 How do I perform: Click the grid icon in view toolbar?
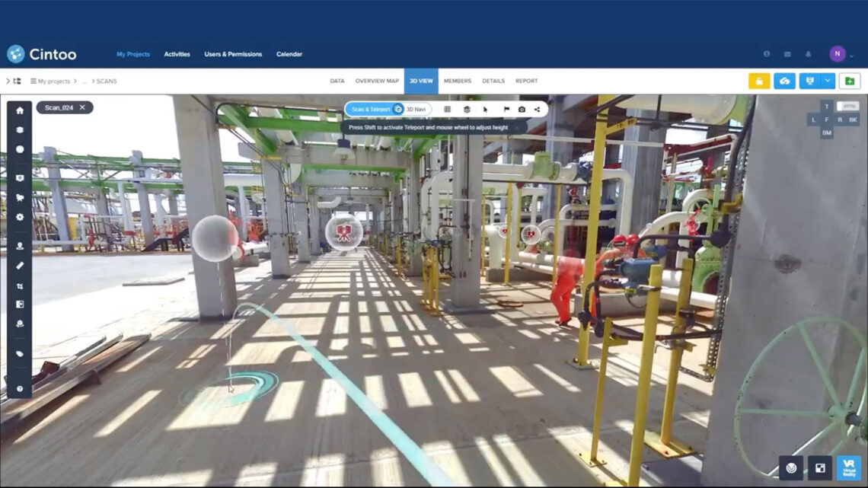tap(447, 110)
